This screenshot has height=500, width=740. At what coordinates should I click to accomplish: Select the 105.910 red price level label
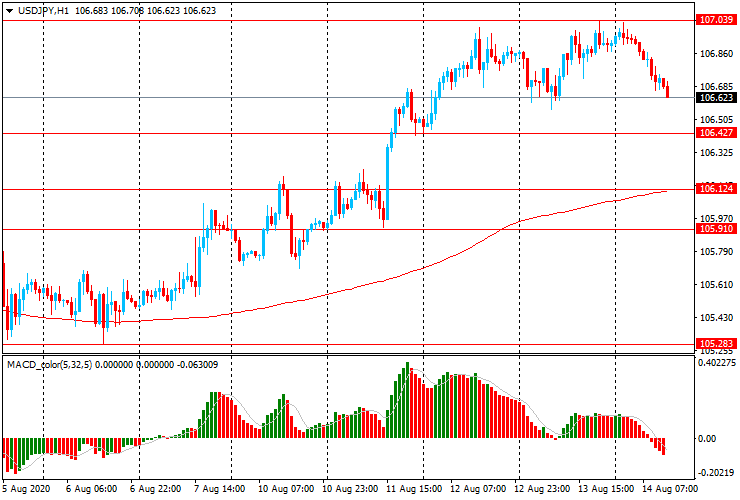click(716, 229)
